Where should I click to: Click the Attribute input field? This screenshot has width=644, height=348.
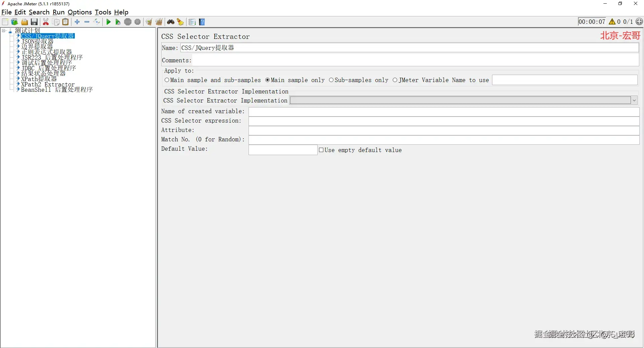[444, 130]
